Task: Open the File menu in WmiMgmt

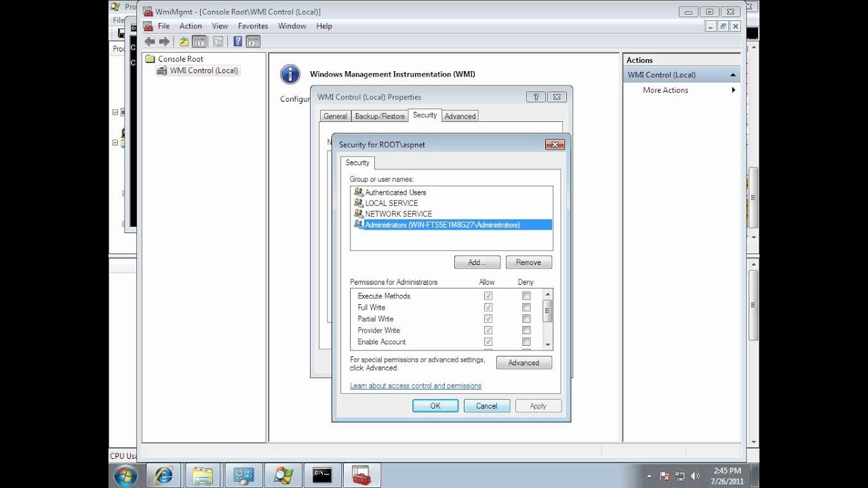Action: tap(163, 26)
